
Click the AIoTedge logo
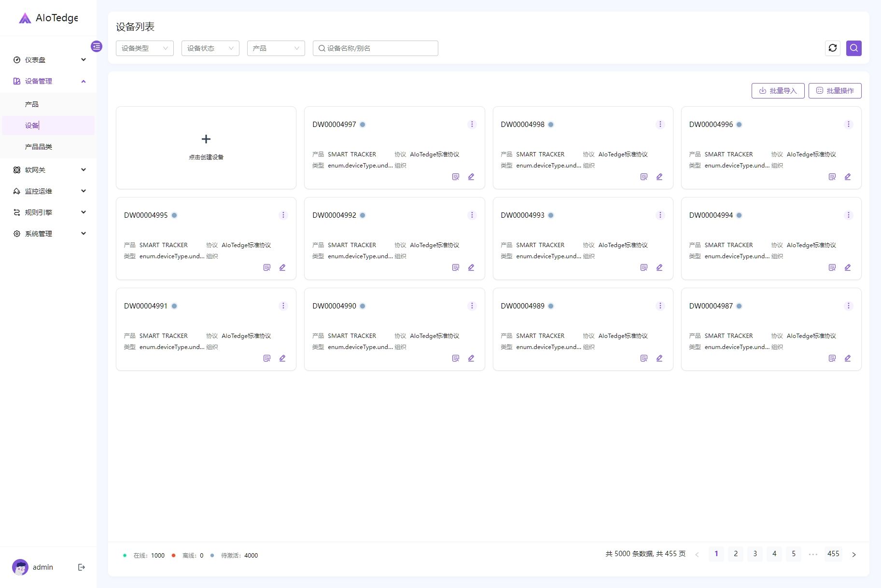point(48,18)
